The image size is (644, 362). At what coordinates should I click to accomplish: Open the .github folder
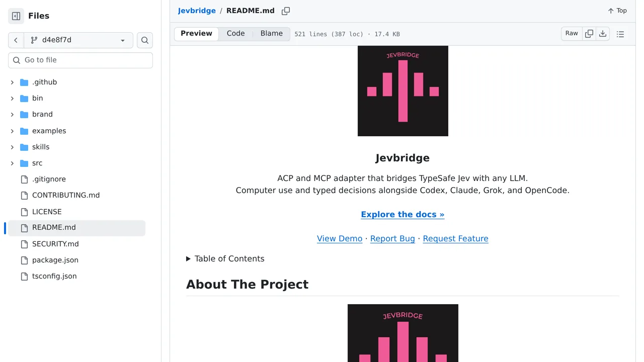click(44, 82)
